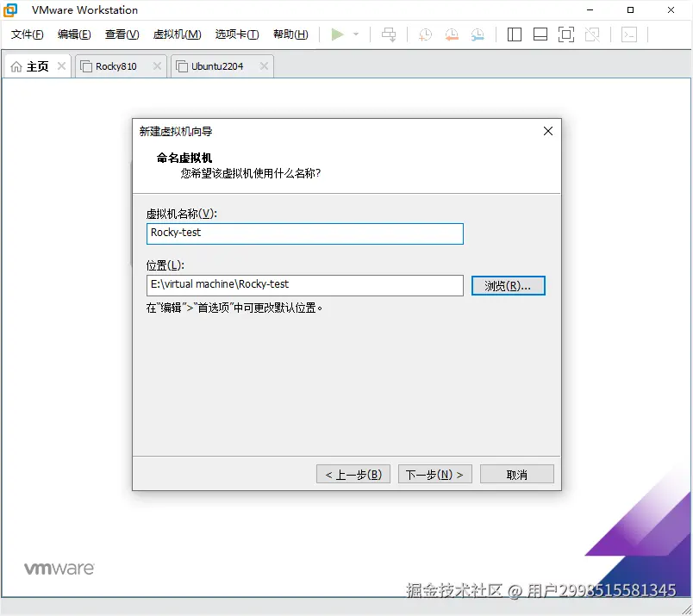
Task: Click the vmware logo at bottom left
Action: 59,569
